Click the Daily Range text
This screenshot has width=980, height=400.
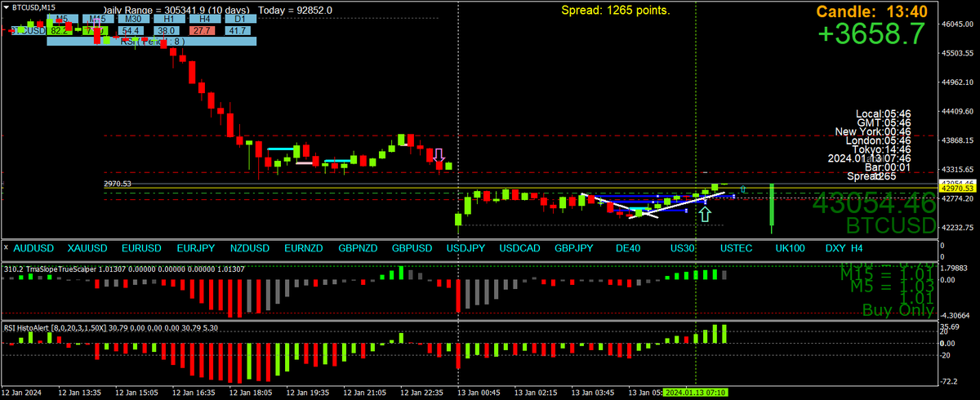pyautogui.click(x=177, y=9)
